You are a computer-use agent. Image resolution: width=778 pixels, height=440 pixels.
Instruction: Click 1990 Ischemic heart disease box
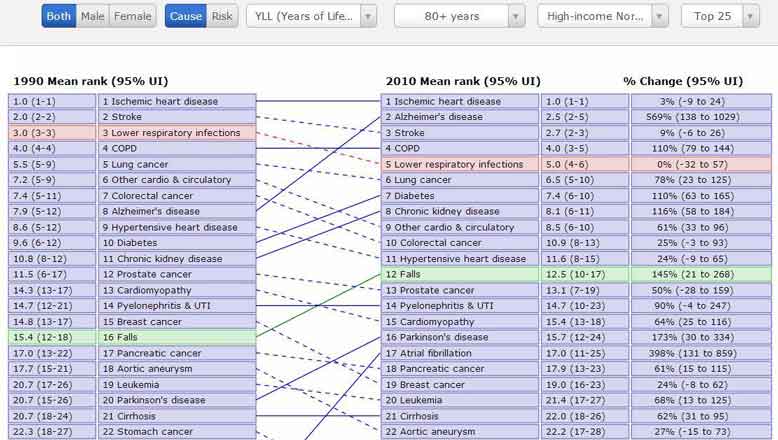pos(177,102)
